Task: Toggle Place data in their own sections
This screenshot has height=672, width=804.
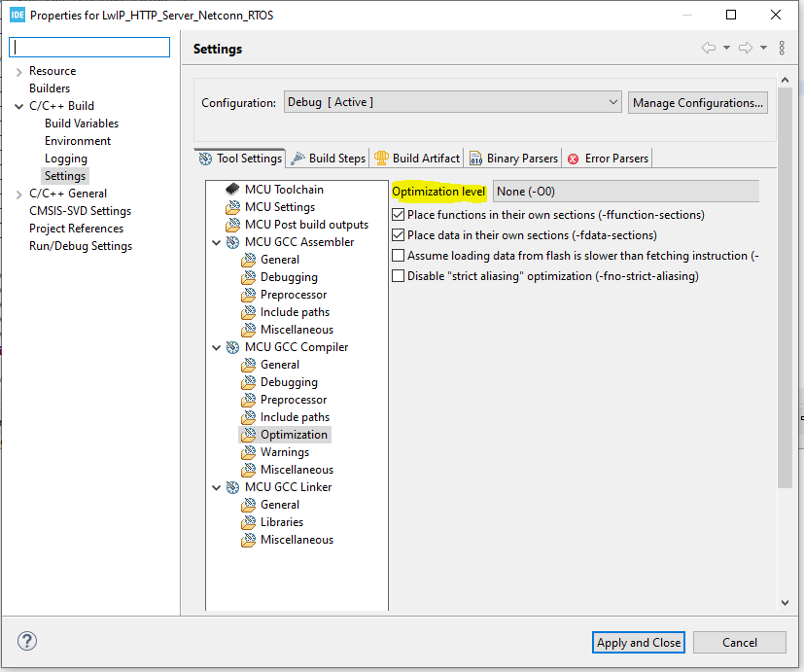Action: pyautogui.click(x=398, y=235)
